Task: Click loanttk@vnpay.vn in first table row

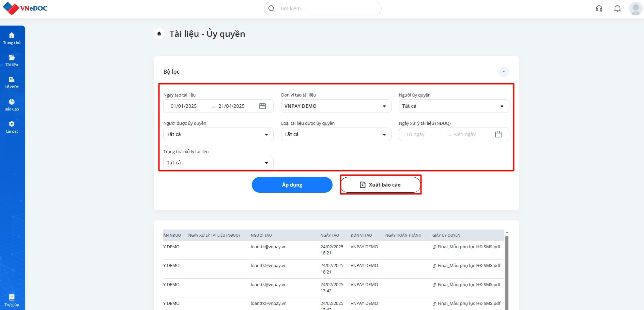Action: [x=269, y=247]
